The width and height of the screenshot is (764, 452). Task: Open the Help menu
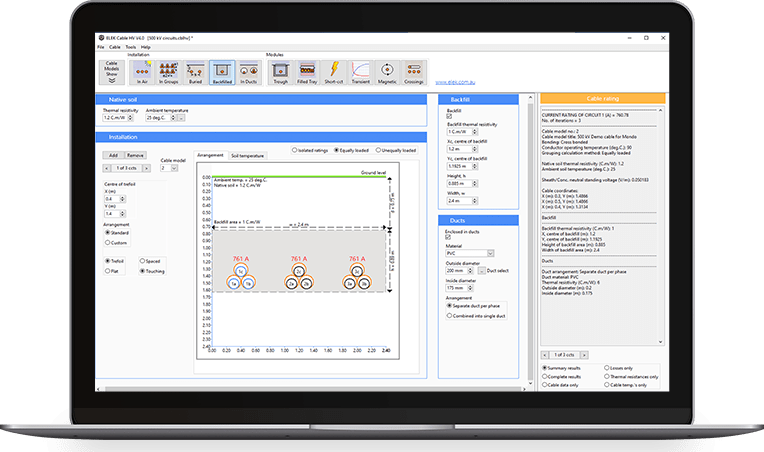(145, 47)
